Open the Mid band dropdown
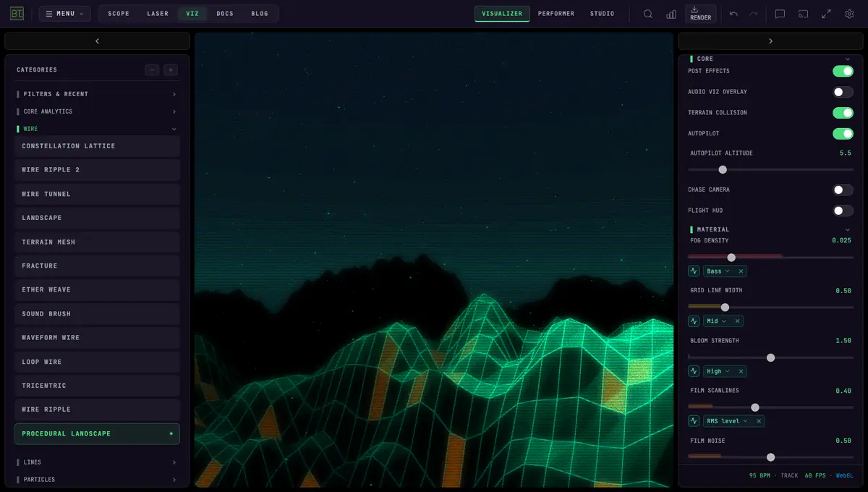This screenshot has width=868, height=492. 716,321
